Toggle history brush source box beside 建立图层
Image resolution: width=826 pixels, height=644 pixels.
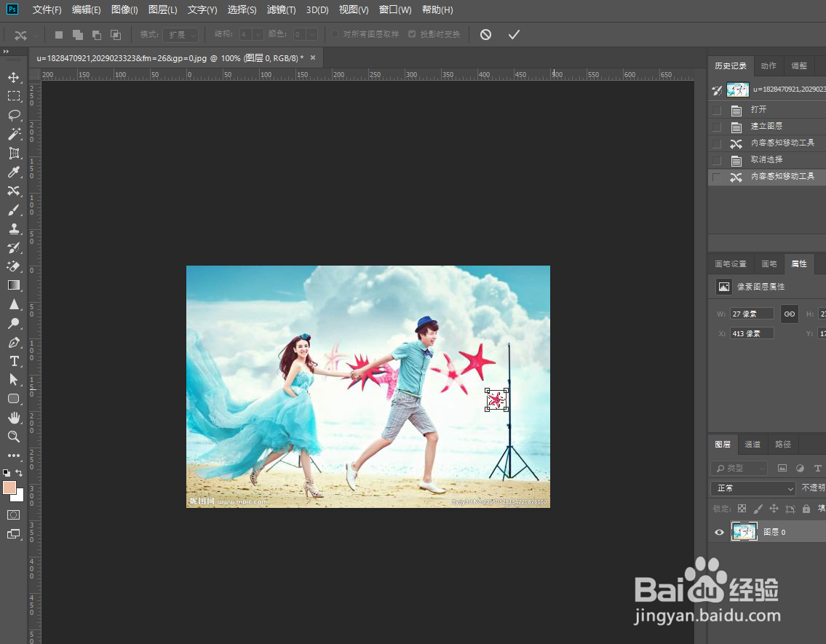[x=716, y=127]
